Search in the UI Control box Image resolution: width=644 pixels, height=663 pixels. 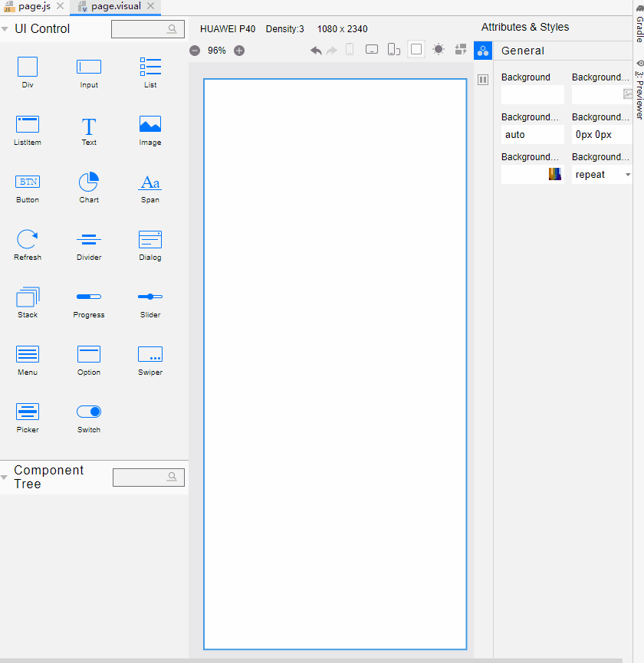click(147, 29)
